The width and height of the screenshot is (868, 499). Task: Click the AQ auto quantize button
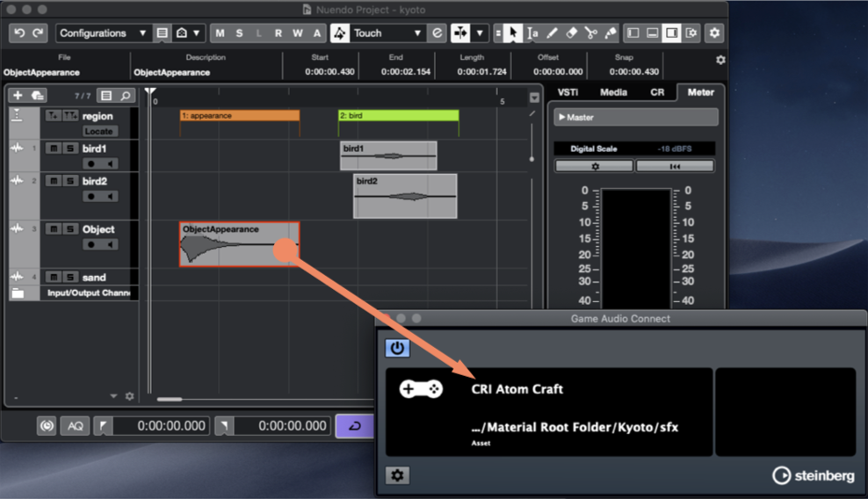(76, 426)
